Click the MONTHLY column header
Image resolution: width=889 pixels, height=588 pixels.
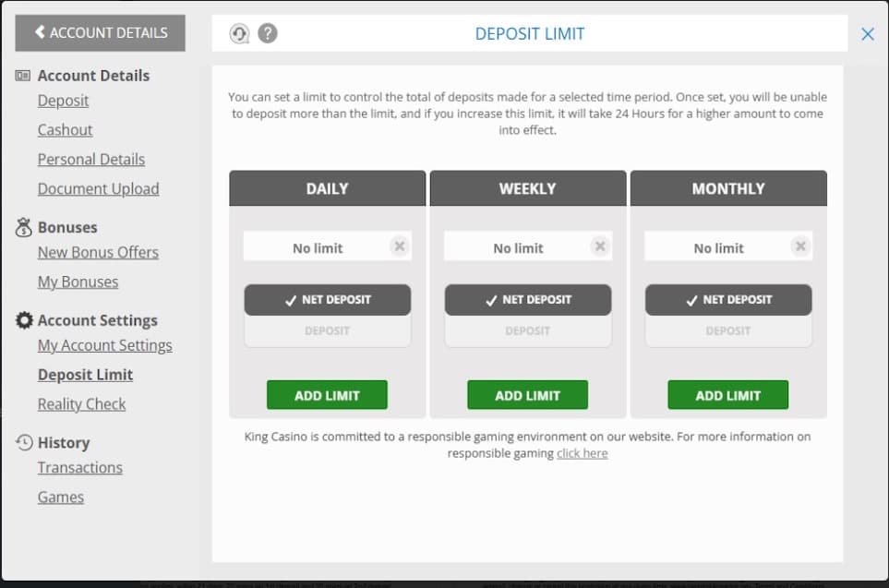coord(728,188)
